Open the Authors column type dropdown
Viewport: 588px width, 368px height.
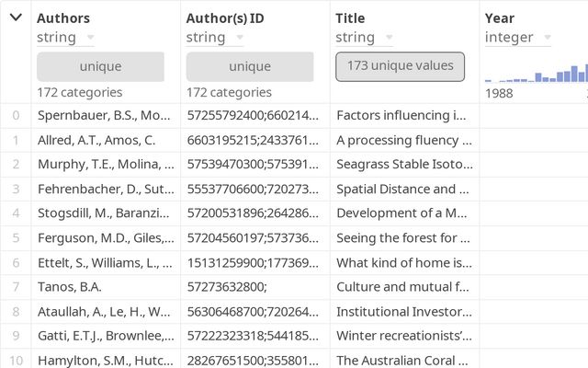(65, 37)
